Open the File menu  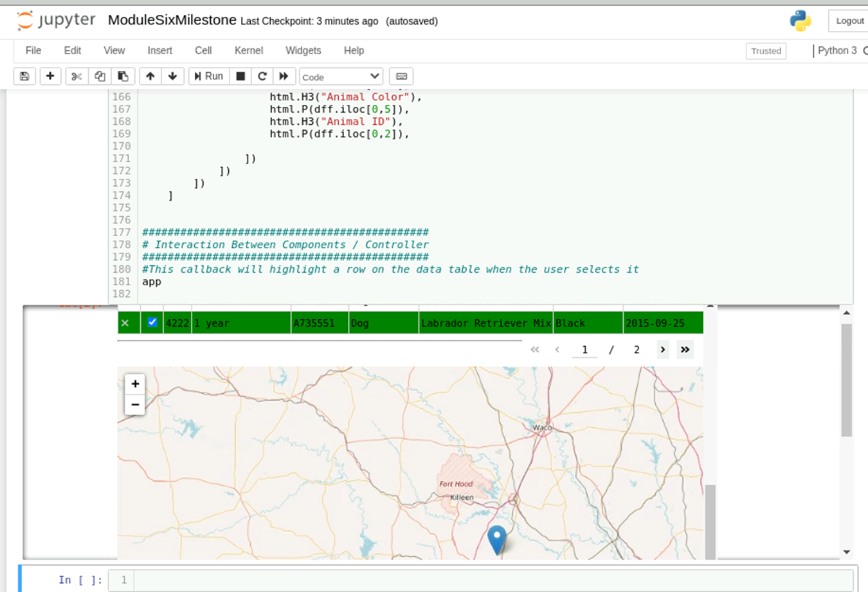(x=33, y=50)
